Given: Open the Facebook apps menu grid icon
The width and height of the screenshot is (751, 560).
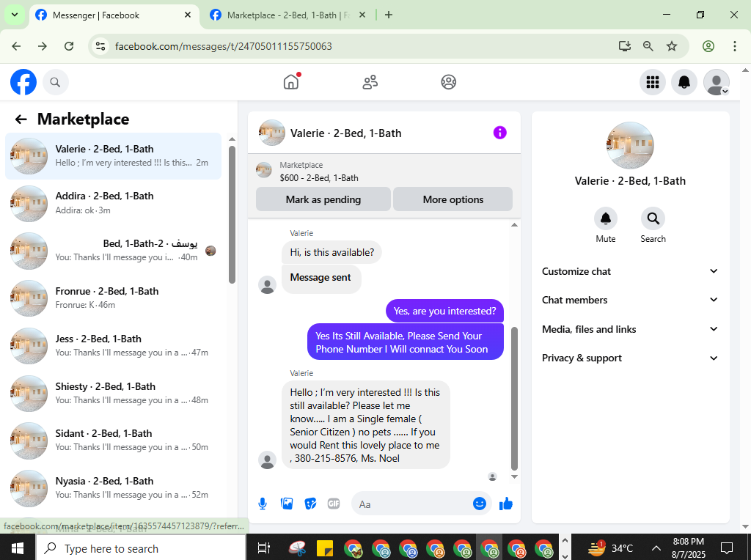Looking at the screenshot, I should 652,82.
